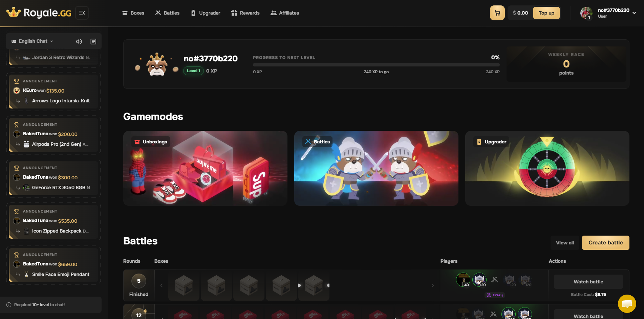Click the Airpods Pro (2nd Gen) item icon
The image size is (644, 319).
point(26,144)
